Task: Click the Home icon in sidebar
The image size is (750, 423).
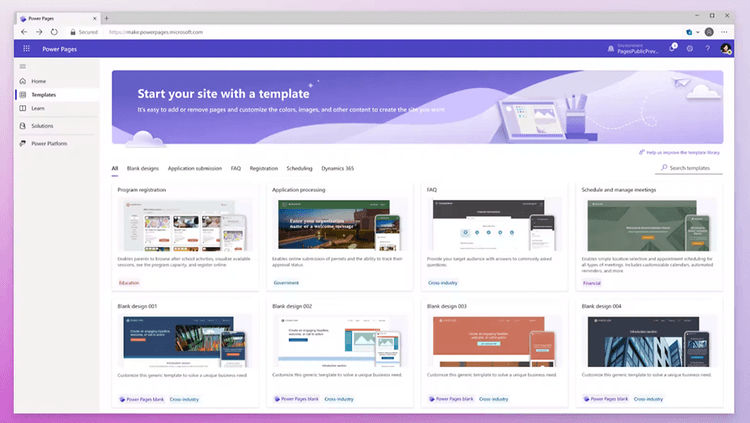Action: 22,81
